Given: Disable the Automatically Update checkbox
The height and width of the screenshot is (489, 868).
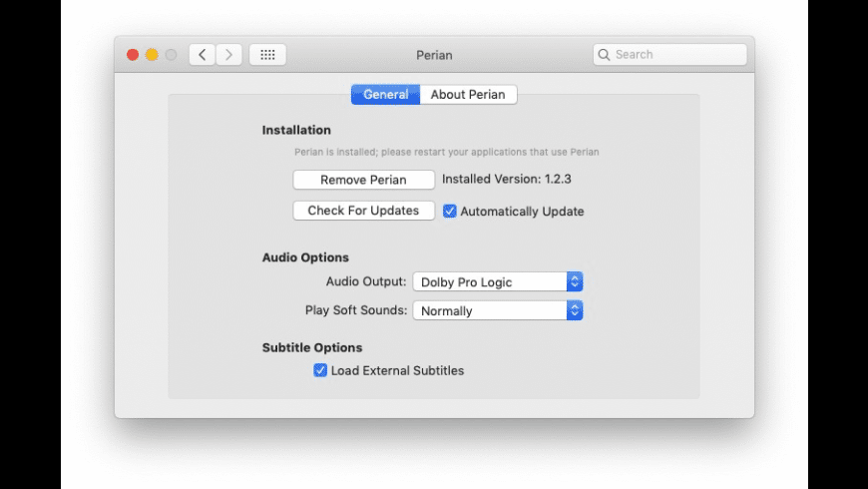Looking at the screenshot, I should (x=450, y=211).
